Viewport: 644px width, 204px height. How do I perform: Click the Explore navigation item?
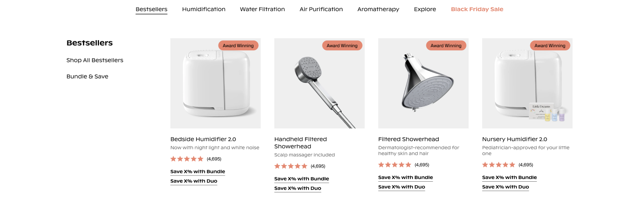(425, 9)
